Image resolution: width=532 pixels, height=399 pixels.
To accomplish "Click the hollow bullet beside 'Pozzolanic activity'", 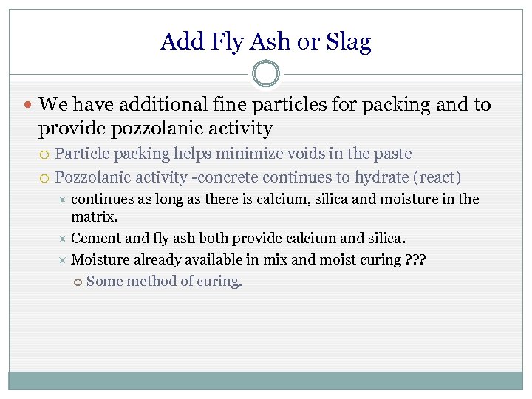I will pos(45,178).
